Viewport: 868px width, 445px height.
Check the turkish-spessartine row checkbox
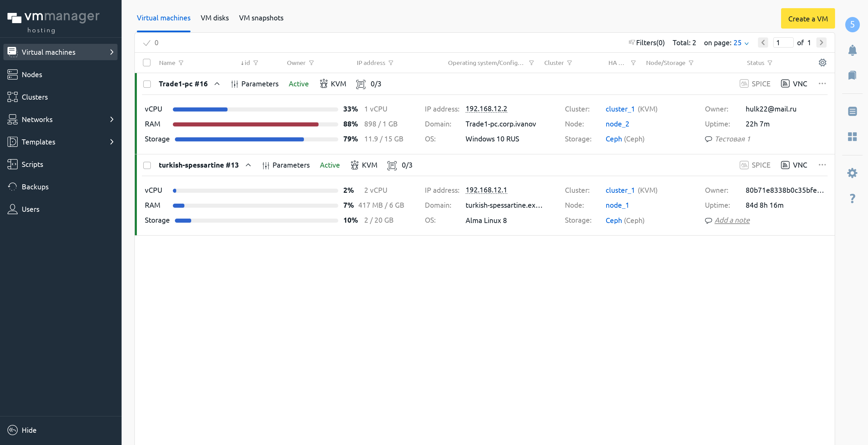[x=147, y=165]
